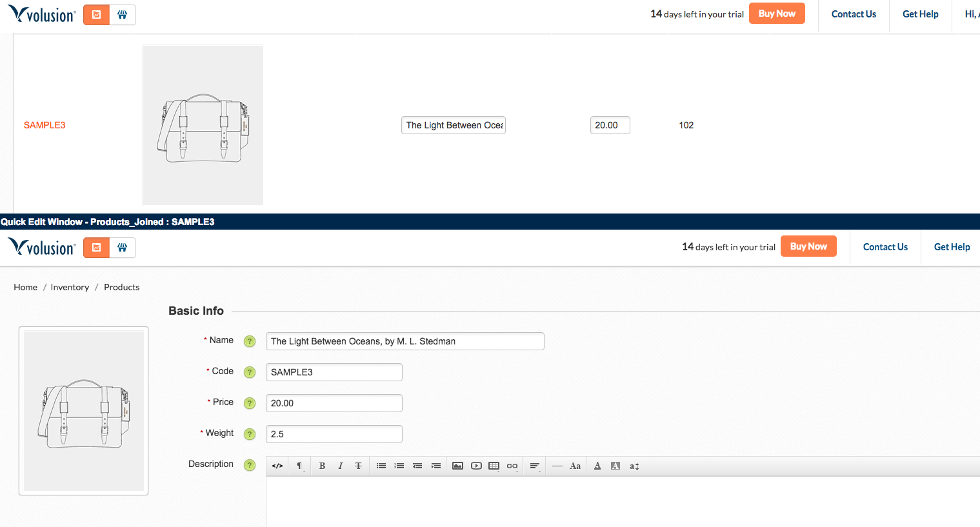
Task: Open Get Help in top header
Action: [x=921, y=14]
